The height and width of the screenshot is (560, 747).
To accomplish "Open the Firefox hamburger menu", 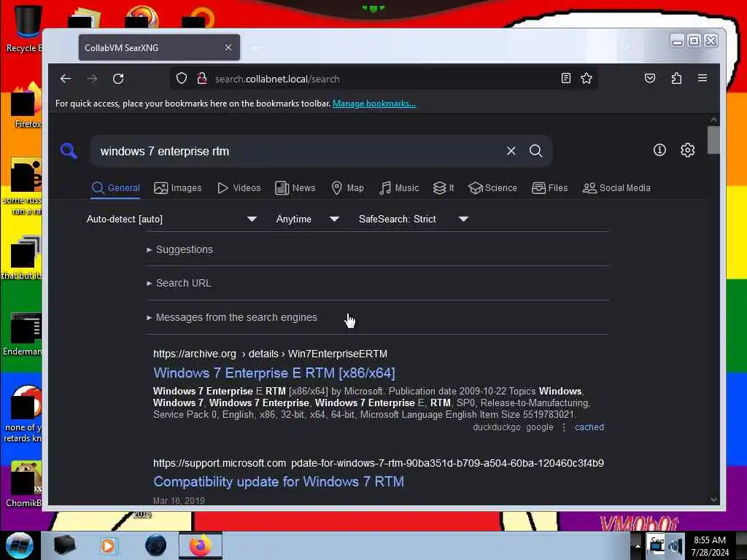I will tap(703, 78).
